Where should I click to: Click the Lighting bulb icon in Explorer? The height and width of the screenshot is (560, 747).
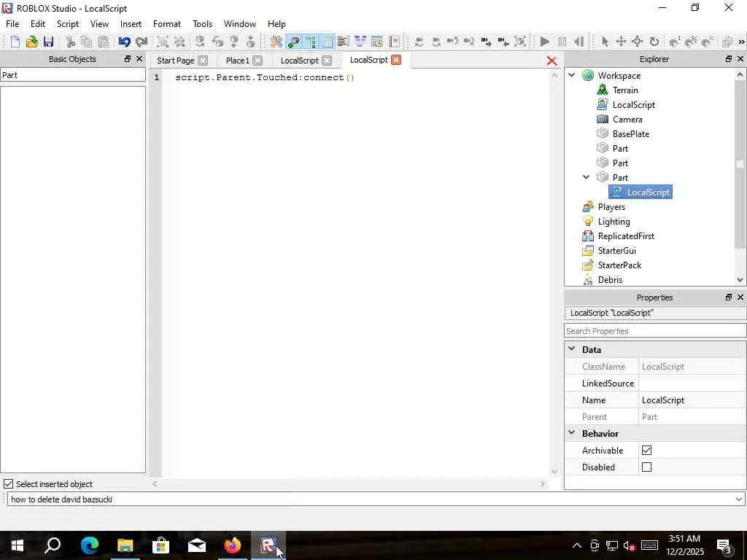pyautogui.click(x=588, y=222)
